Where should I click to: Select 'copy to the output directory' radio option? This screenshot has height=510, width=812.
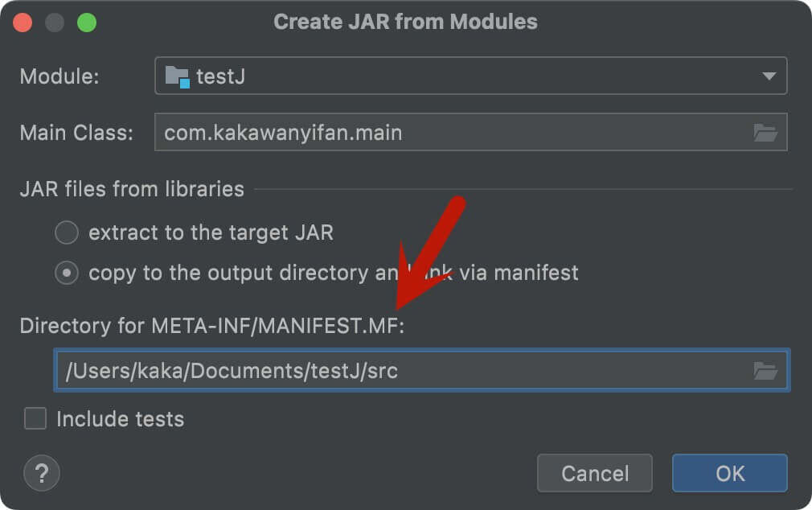coord(67,274)
